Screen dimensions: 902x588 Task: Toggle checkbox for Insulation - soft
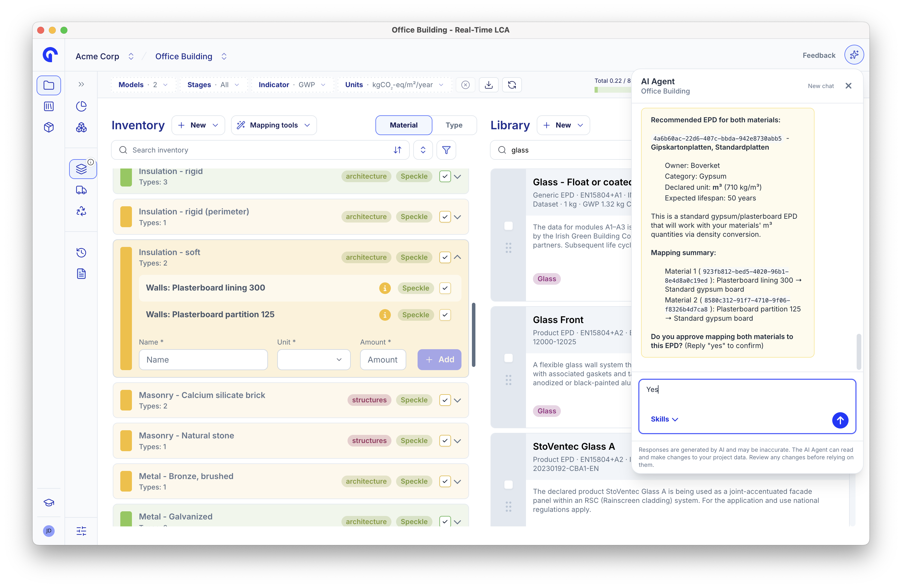tap(445, 257)
